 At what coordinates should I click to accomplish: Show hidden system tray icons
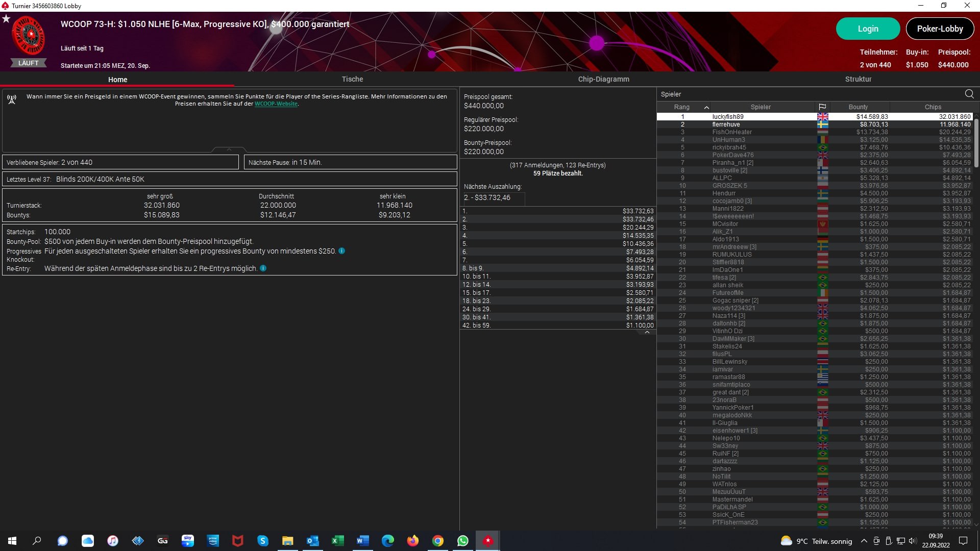point(864,541)
